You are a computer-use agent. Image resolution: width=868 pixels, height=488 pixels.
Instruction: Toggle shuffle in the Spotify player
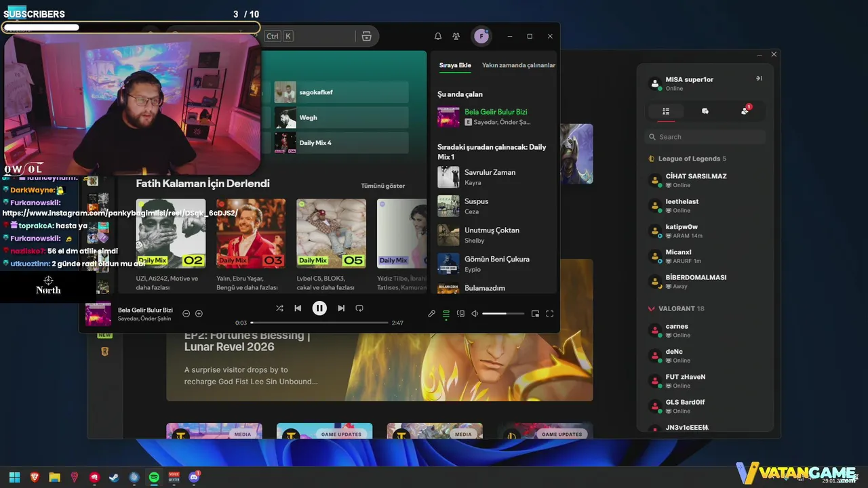point(279,308)
